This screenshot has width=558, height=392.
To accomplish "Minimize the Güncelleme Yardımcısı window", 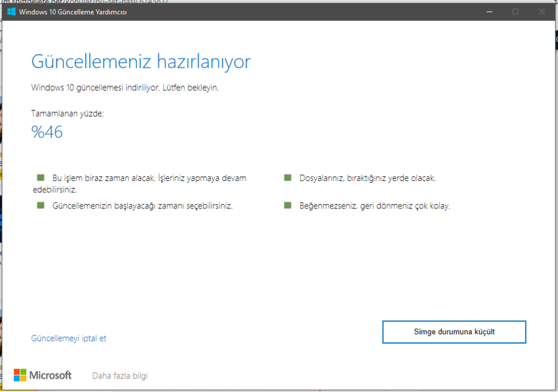I will 489,12.
